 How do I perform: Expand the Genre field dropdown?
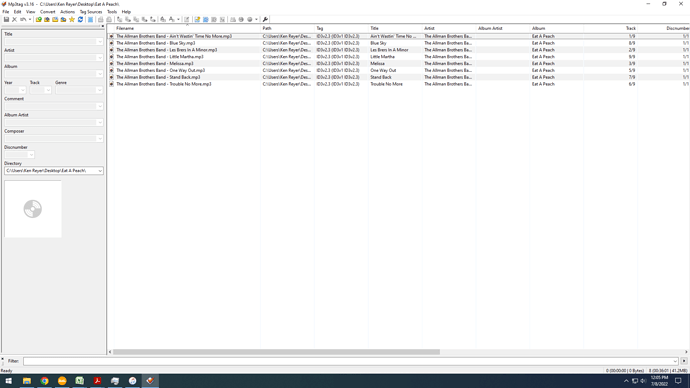coord(99,90)
